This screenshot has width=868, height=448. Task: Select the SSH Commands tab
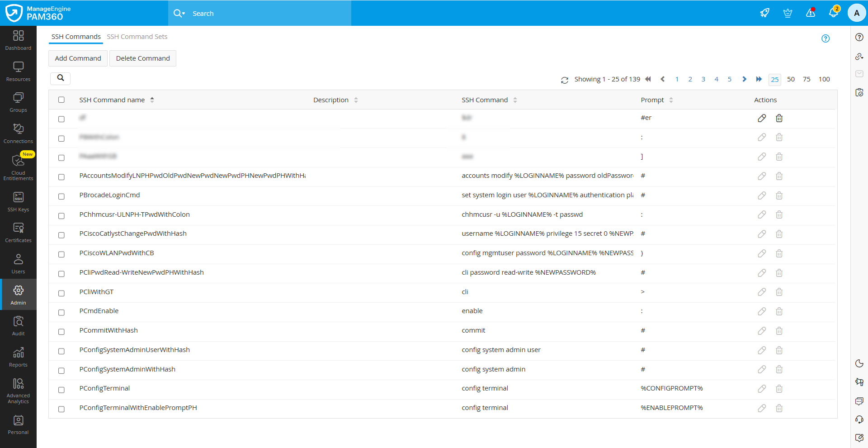(76, 37)
